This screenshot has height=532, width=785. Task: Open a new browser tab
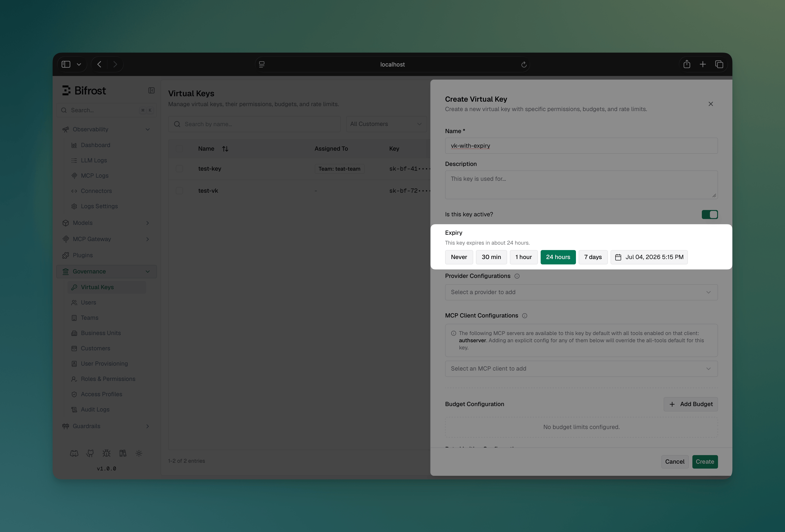tap(703, 64)
